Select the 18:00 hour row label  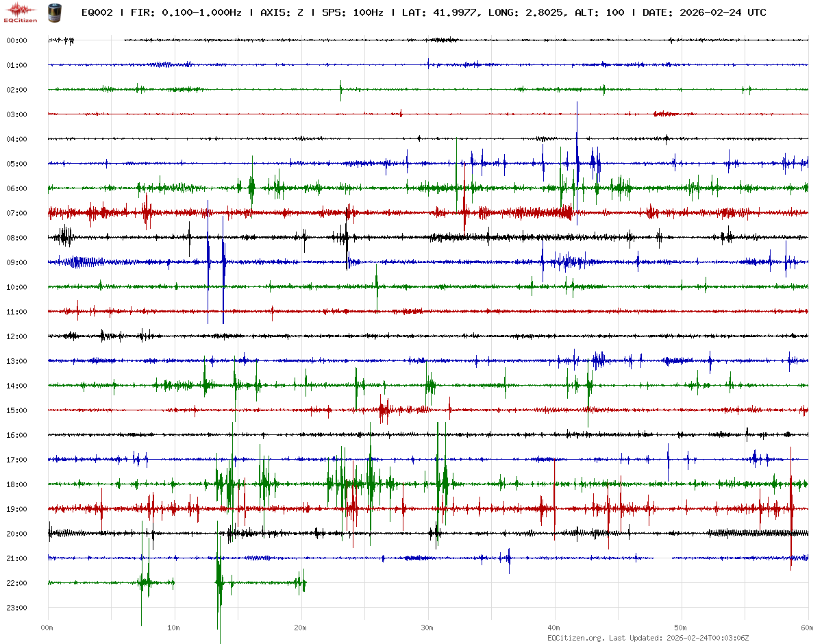(16, 484)
